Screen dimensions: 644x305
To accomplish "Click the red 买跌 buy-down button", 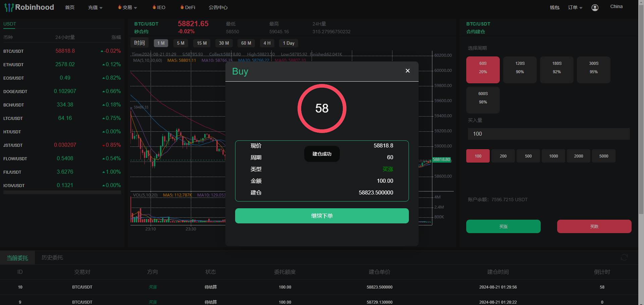I will [594, 226].
